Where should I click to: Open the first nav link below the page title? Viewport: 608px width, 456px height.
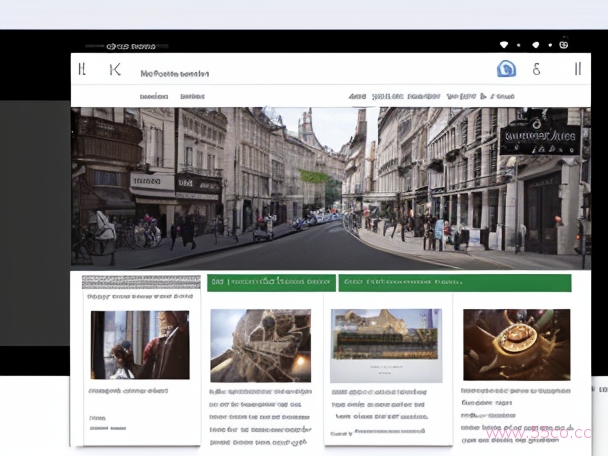coord(154,97)
